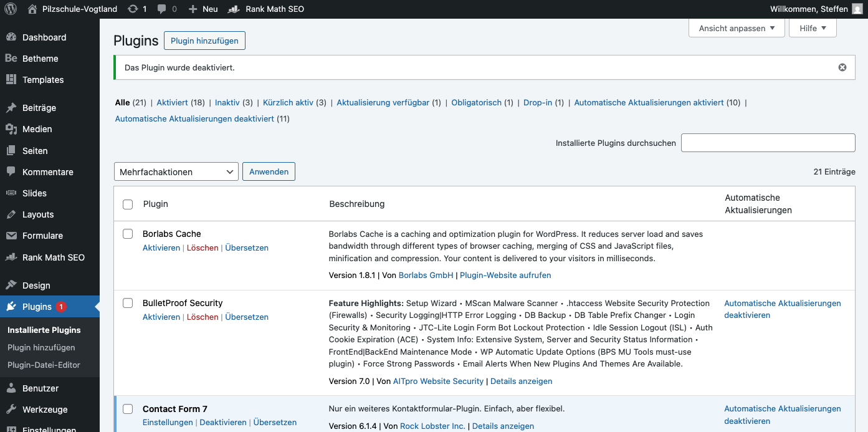Click the Plugin hinzufügen button
The image size is (868, 432).
pos(204,41)
